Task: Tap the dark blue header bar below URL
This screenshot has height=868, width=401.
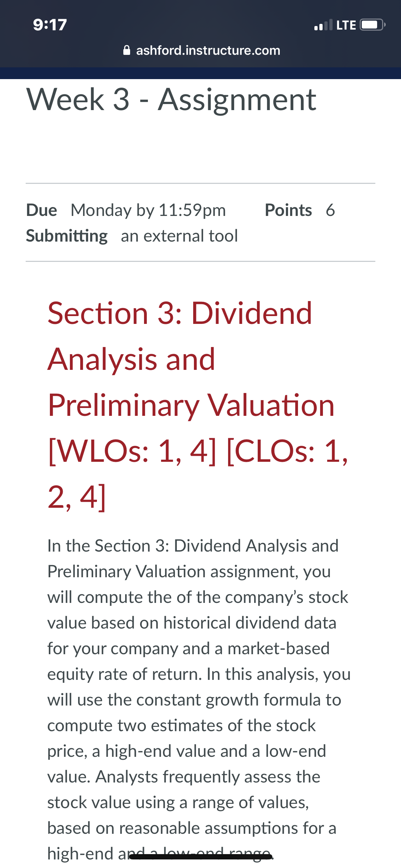Action: 200,73
